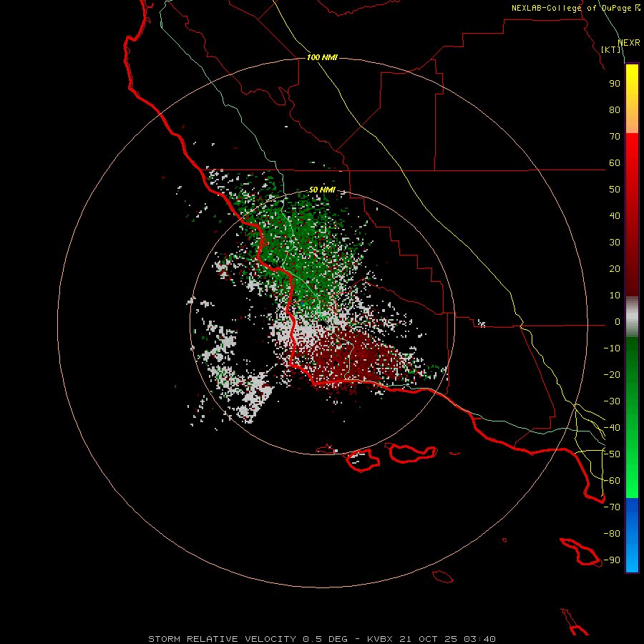Select the 70 value on velocity scale
Viewport: 644px width, 644px height.
(615, 137)
